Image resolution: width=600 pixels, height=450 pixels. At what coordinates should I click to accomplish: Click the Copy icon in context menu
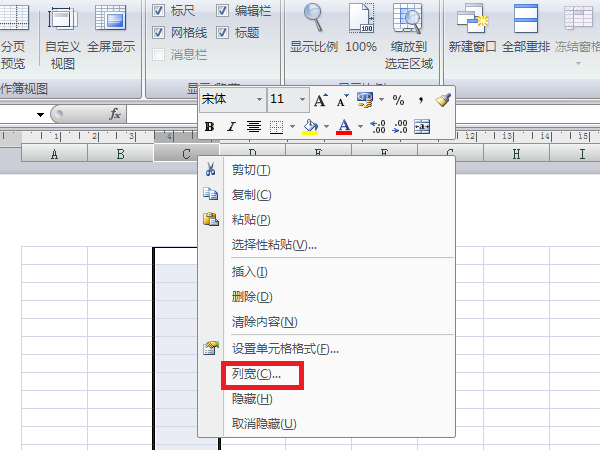tap(210, 194)
